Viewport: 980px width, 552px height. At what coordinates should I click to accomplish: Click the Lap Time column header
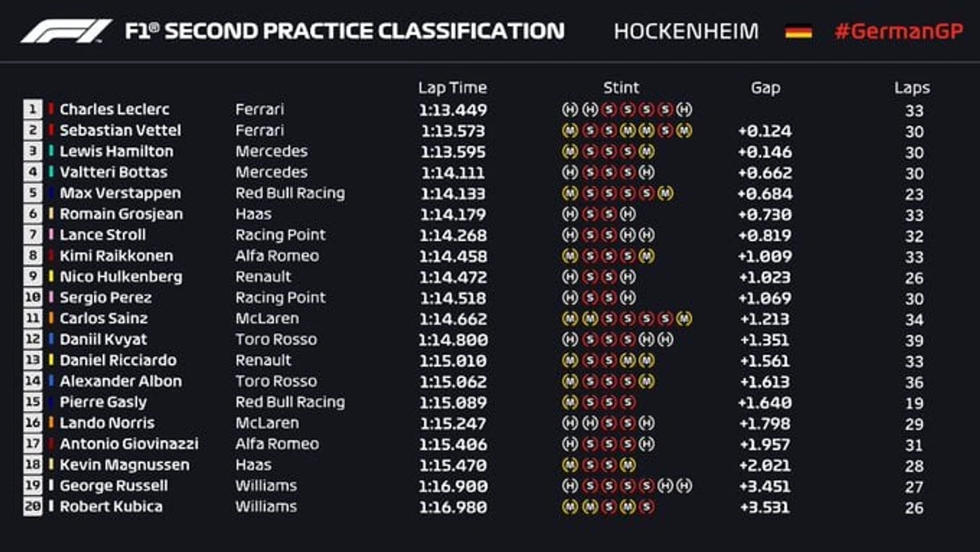452,87
